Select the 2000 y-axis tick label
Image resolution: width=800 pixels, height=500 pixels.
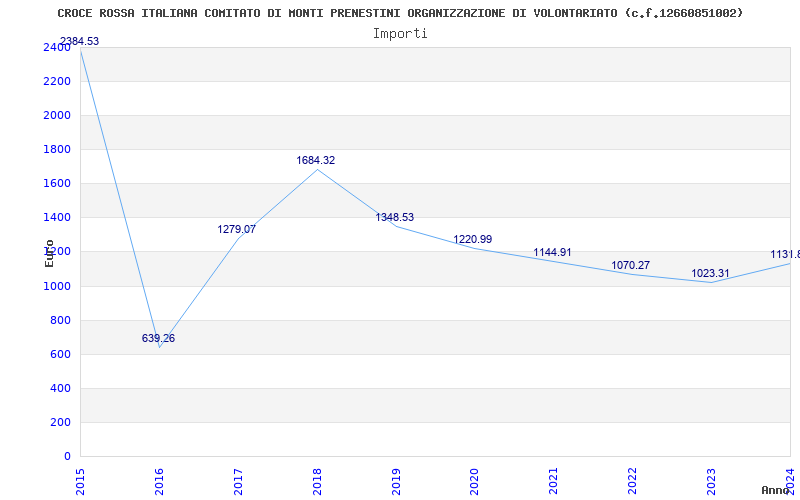57,115
